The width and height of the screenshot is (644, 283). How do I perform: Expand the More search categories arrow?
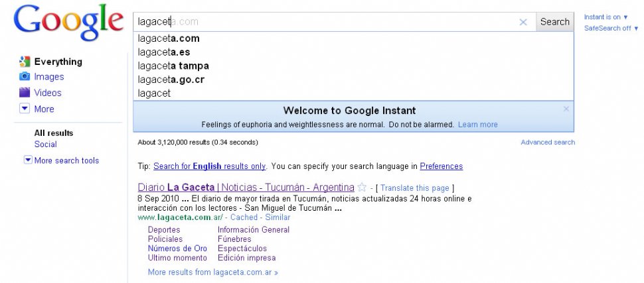(25, 109)
